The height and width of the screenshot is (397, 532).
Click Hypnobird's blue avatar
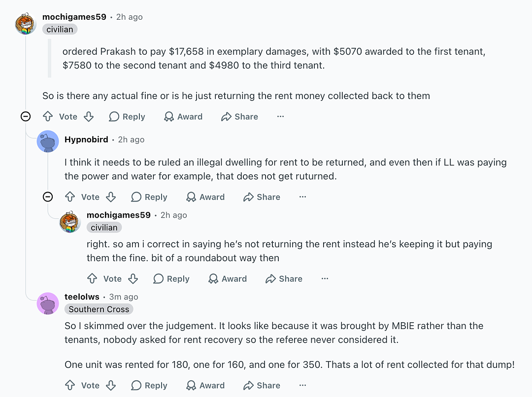coord(48,141)
